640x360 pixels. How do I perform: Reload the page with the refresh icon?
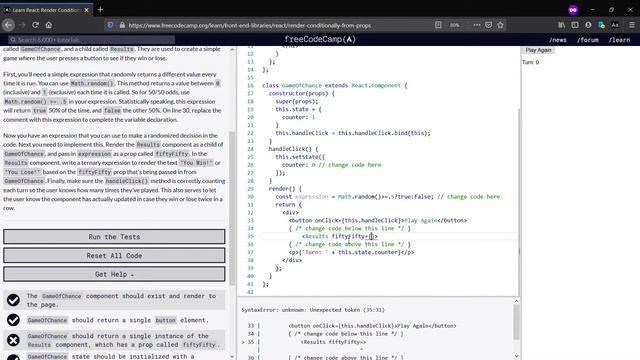coord(36,25)
